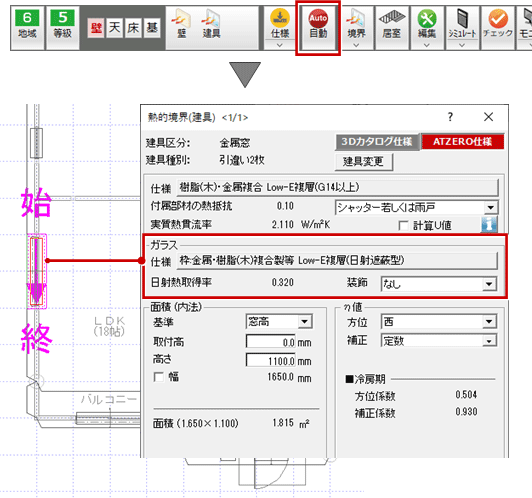Click the blue info icon beside 計算U値
This screenshot has height=498, width=532.
489,224
